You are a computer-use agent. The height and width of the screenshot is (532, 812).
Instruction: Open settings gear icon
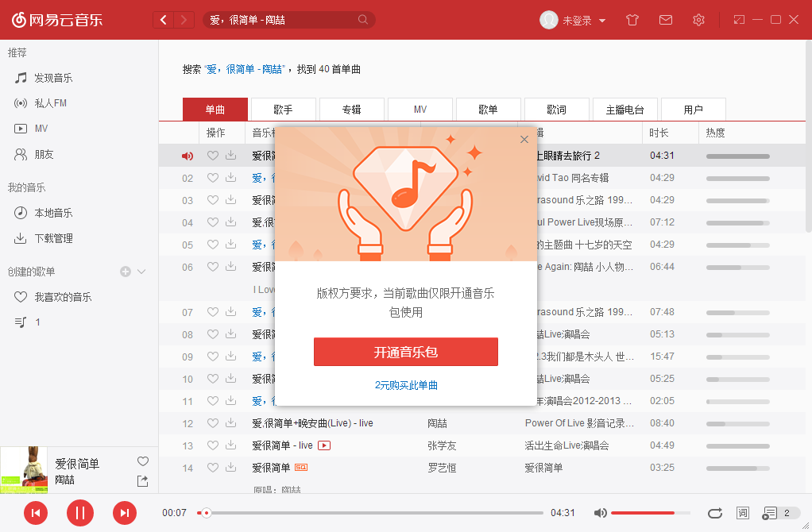coord(698,20)
